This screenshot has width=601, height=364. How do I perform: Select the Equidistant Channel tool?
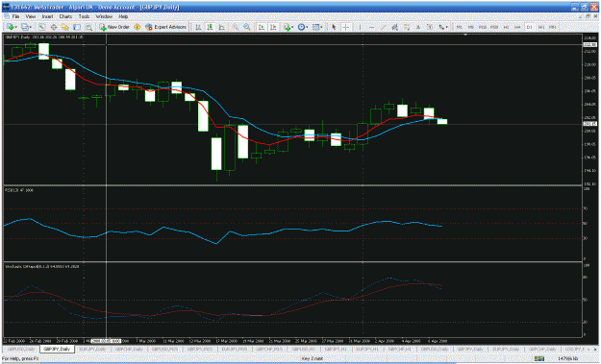point(394,27)
